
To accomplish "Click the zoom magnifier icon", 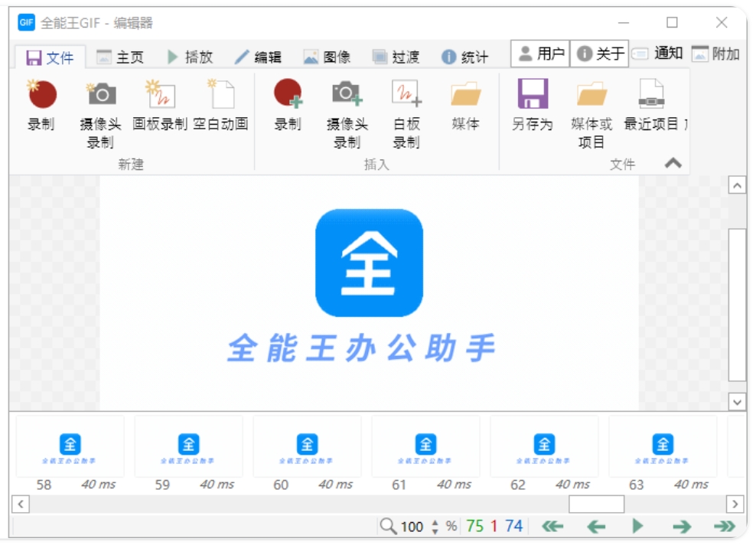I will (388, 526).
